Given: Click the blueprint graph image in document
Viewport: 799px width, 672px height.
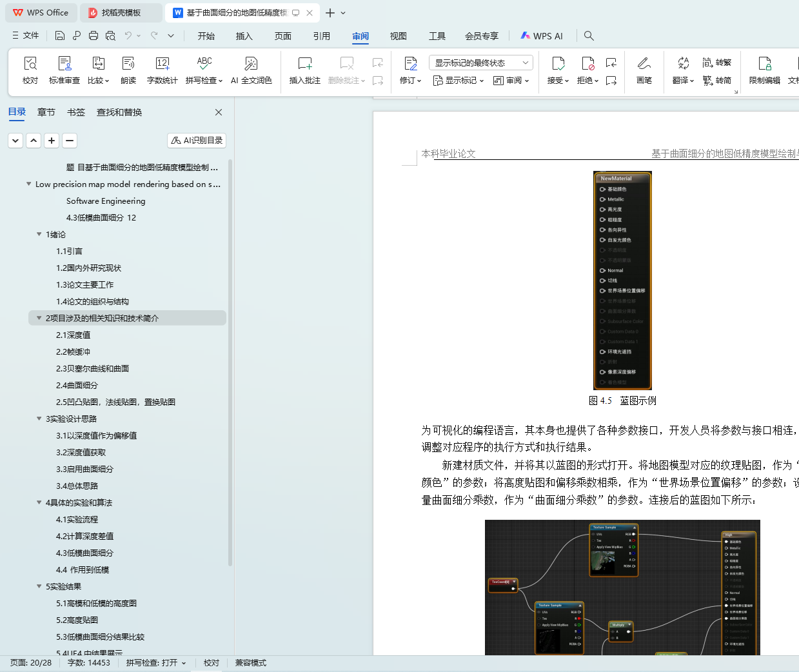Looking at the screenshot, I should pos(622,588).
